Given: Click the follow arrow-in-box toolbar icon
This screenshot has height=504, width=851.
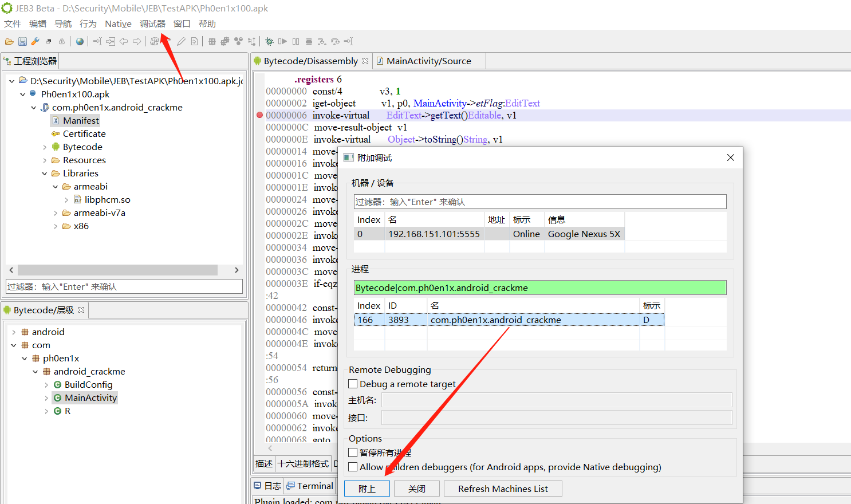Looking at the screenshot, I should click(x=111, y=41).
